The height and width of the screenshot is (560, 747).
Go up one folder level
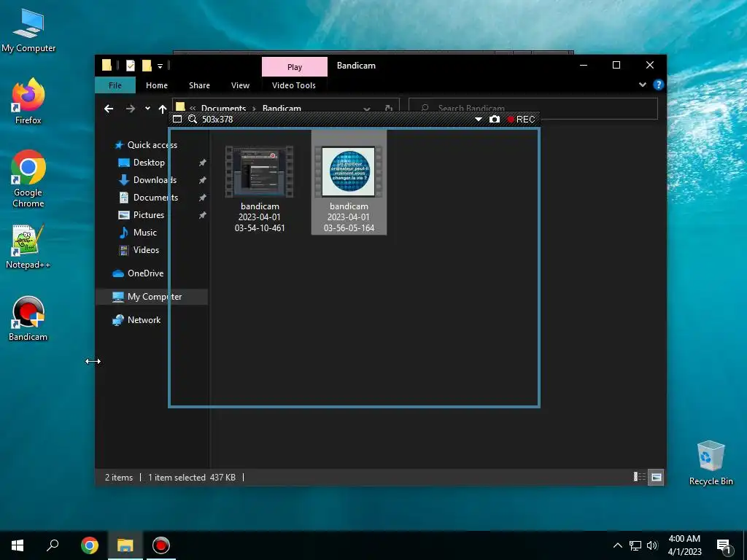(163, 109)
